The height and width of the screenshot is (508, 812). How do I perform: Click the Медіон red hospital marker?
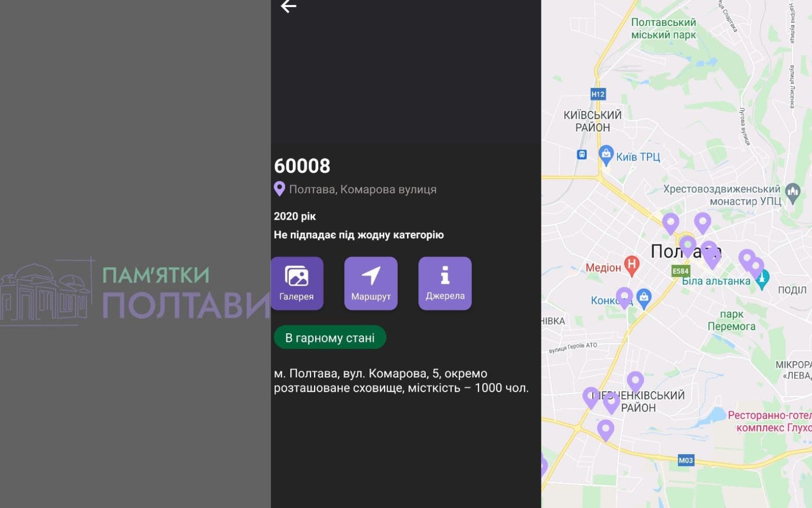631,265
